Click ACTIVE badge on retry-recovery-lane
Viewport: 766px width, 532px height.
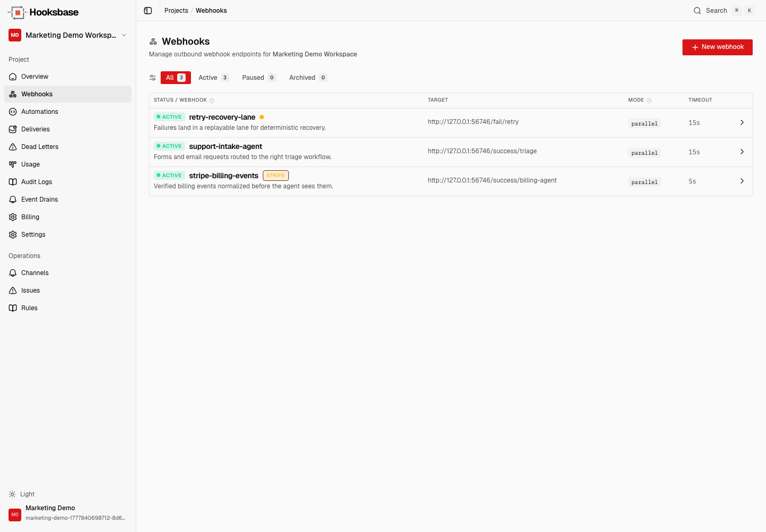point(169,117)
